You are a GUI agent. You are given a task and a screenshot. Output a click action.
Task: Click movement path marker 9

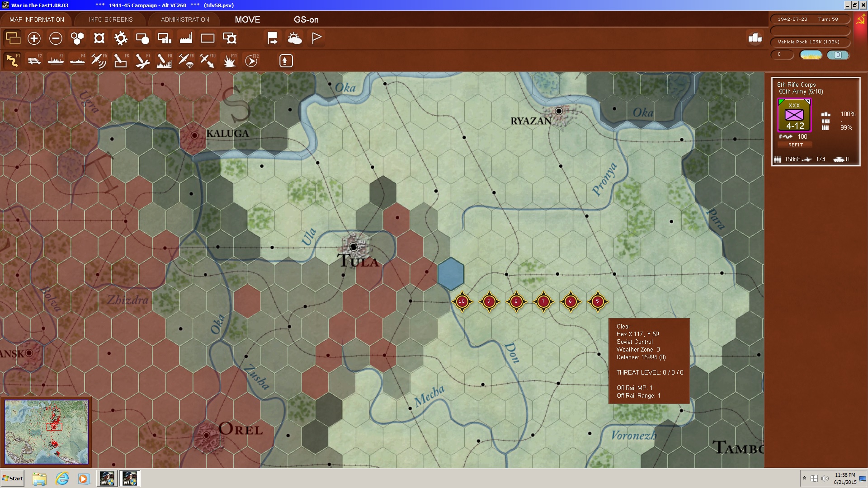(489, 301)
